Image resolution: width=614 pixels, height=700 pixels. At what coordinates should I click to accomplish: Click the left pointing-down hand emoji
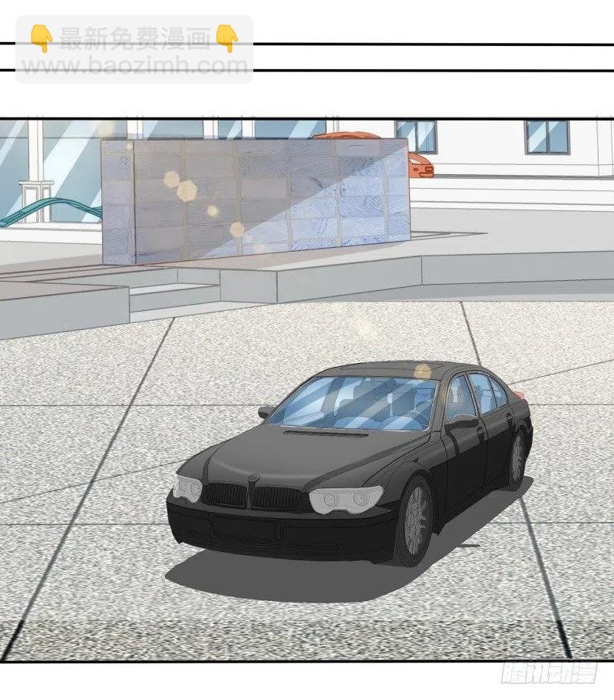pyautogui.click(x=41, y=38)
